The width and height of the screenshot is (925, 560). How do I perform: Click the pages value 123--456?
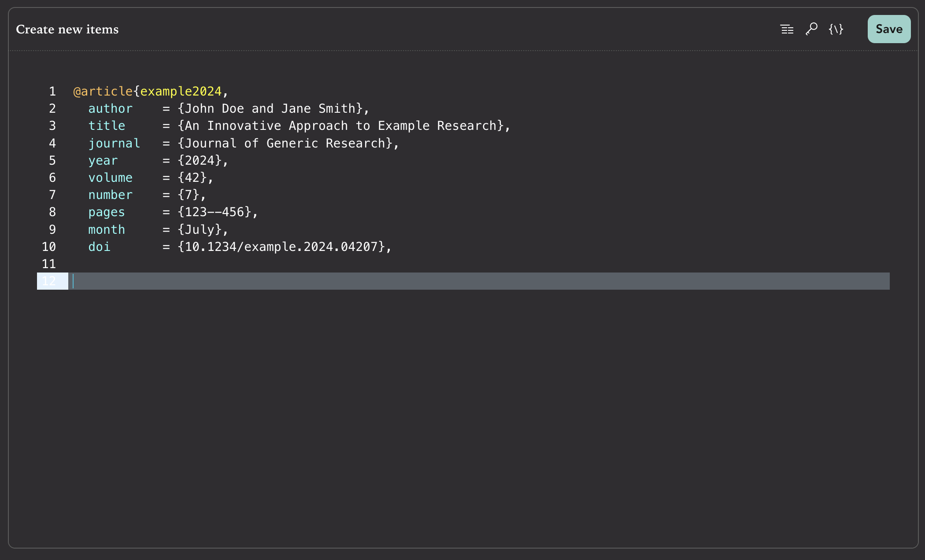click(x=216, y=212)
